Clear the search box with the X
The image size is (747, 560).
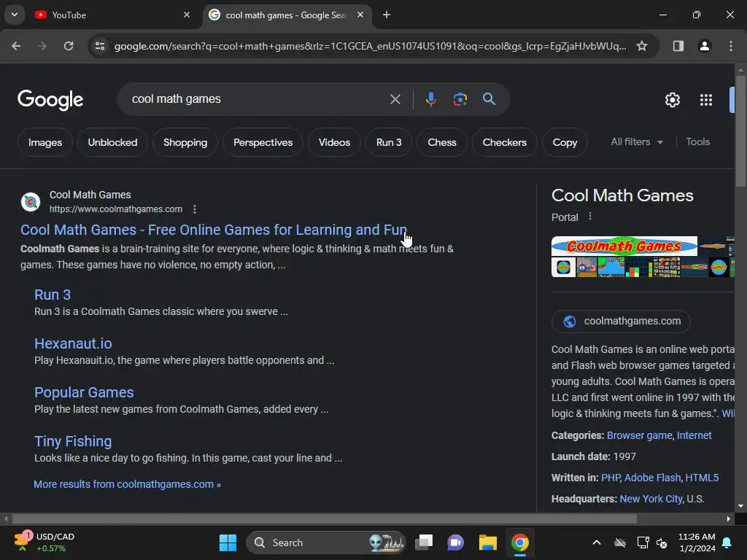(395, 99)
